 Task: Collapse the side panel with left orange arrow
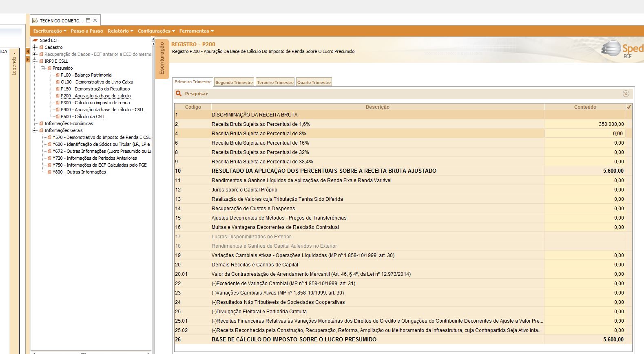(28, 52)
